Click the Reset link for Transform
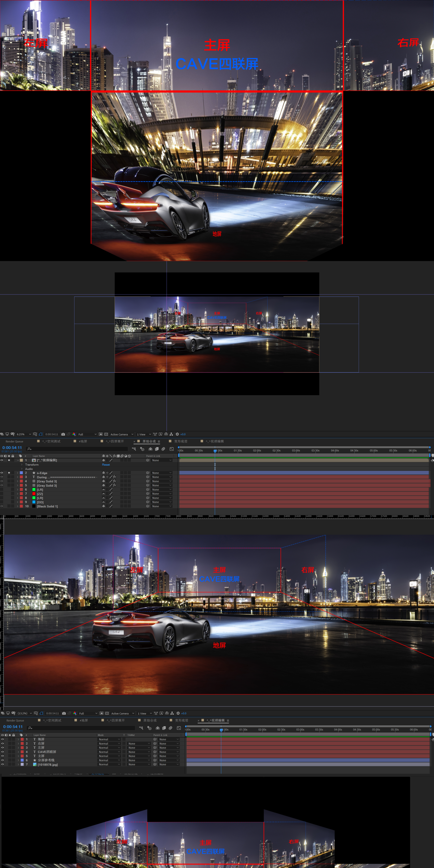This screenshot has height=868, width=434. pos(106,465)
